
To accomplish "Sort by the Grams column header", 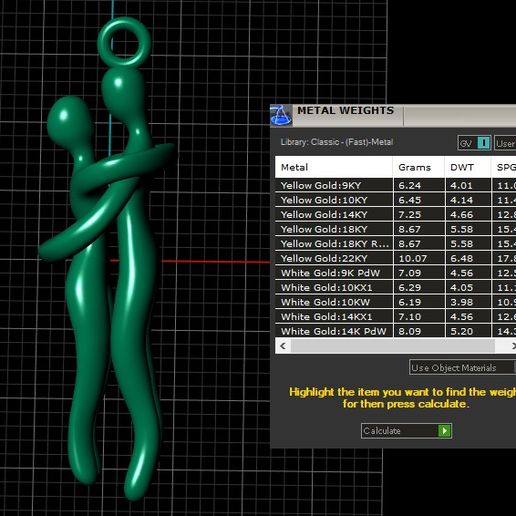I will coord(419,167).
